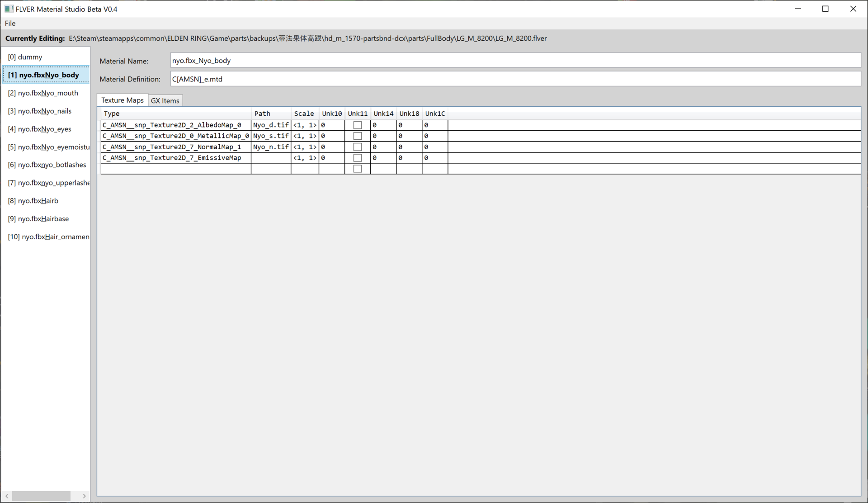Viewport: 868px width, 503px height.
Task: Click the Scale cell of MetallicMap_0 row
Action: coord(305,136)
